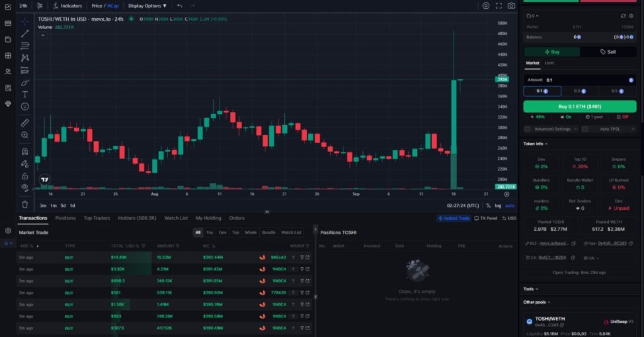Toggle stay-in-drawing-mode pencil lock
644x337 pixels.
pyautogui.click(x=25, y=163)
